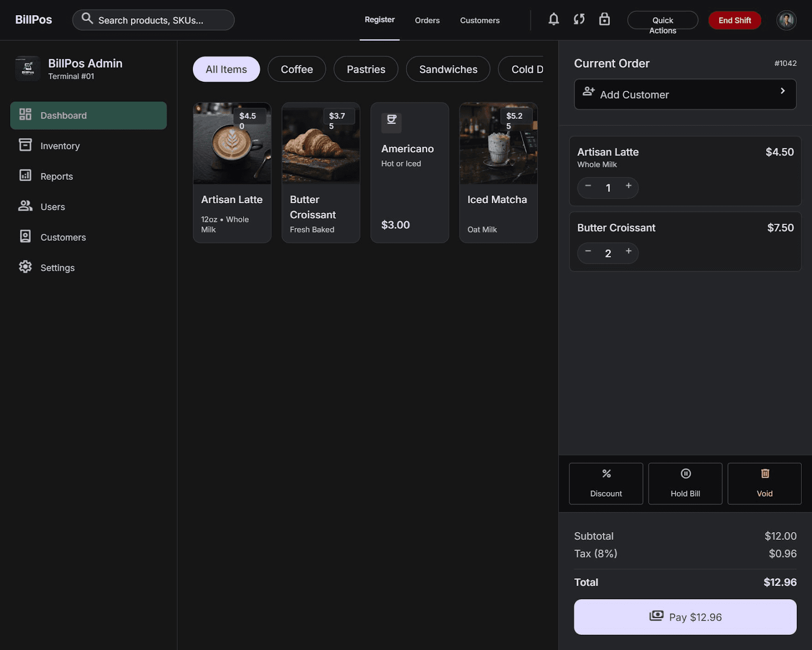Add Iced Matcha product photo
This screenshot has height=650, width=812.
498,144
